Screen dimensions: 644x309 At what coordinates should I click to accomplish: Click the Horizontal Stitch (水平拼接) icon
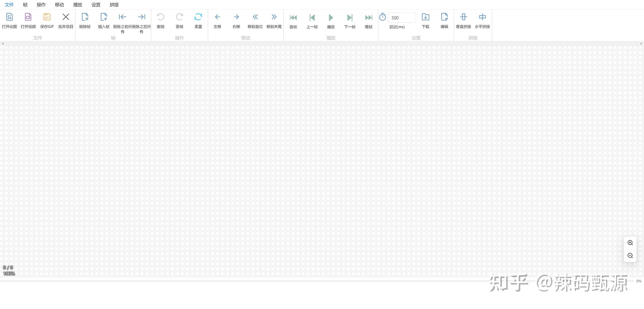482,17
